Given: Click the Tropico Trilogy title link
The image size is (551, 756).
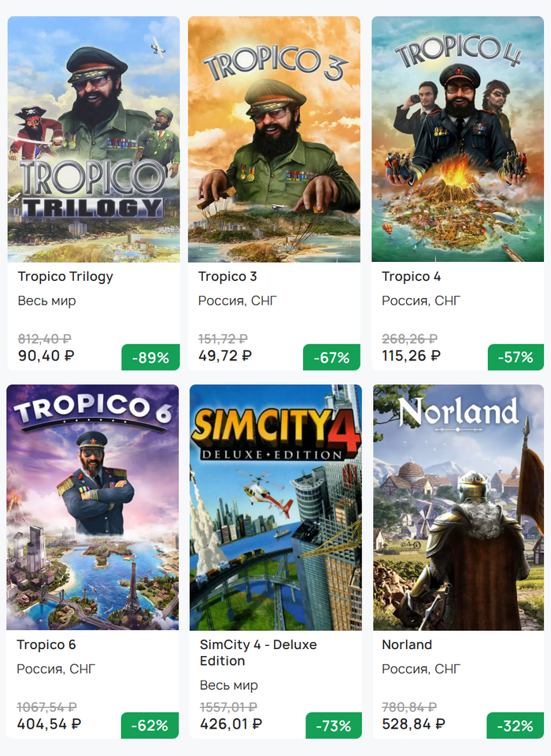Looking at the screenshot, I should click(65, 277).
